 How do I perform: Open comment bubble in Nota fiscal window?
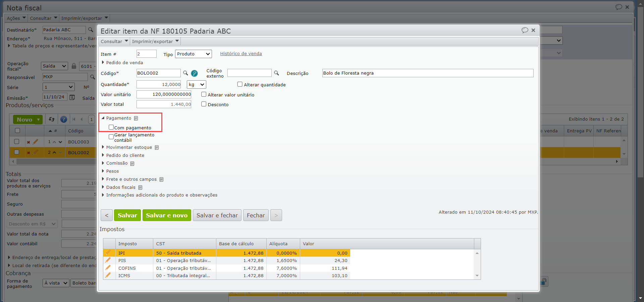pyautogui.click(x=619, y=7)
